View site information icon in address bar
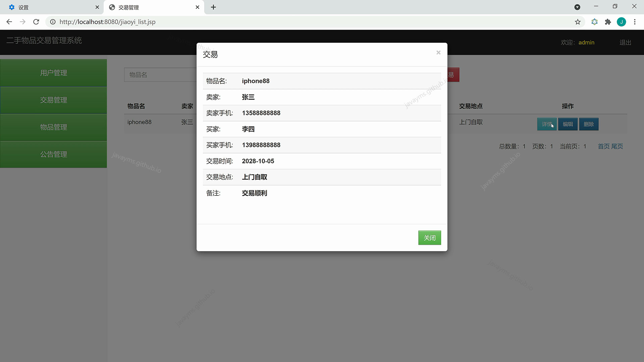Screen dimensions: 644x362 pyautogui.click(x=53, y=22)
